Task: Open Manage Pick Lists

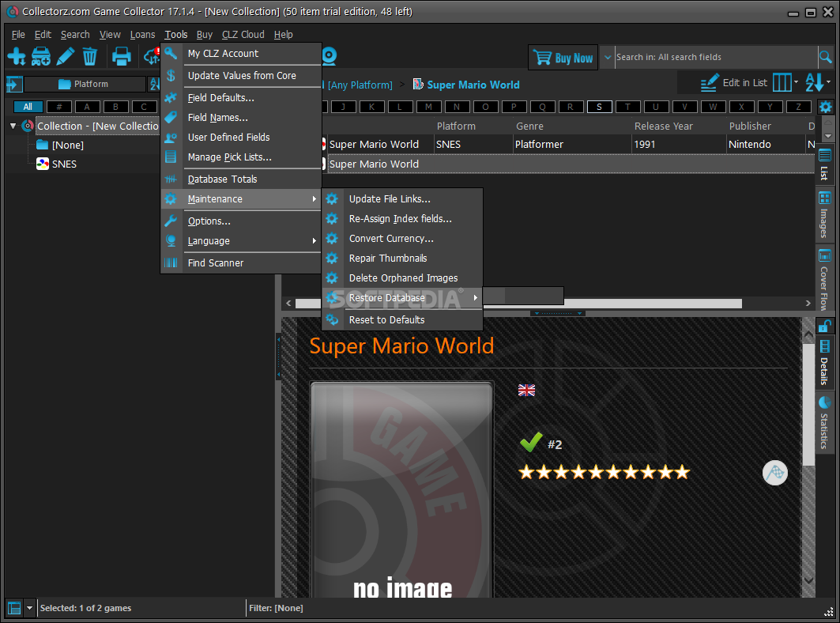Action: 242,157
